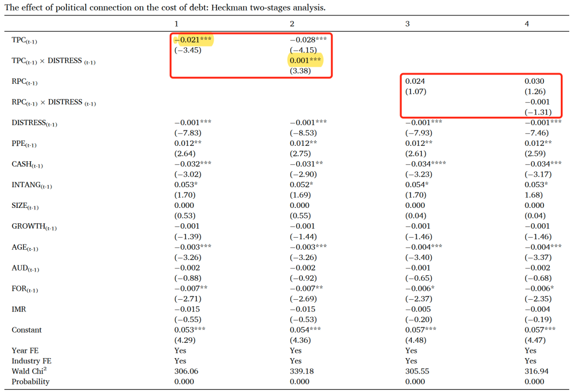Click the GROWTH t-statistic (−1.39)

[x=188, y=237]
